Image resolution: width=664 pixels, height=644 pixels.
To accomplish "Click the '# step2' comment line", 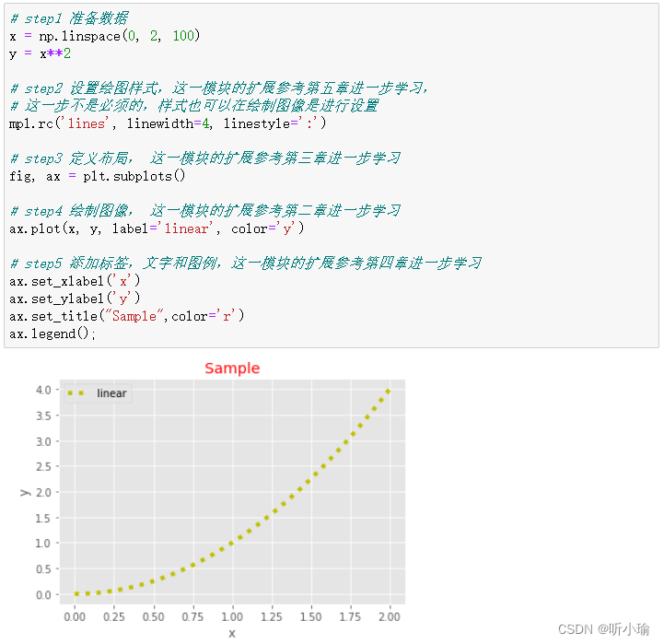I will [218, 88].
